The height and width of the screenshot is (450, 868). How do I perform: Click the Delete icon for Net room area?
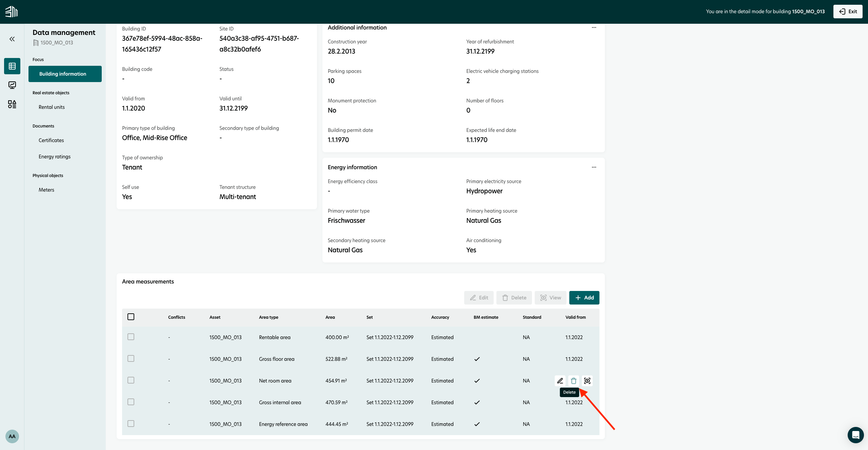(573, 380)
